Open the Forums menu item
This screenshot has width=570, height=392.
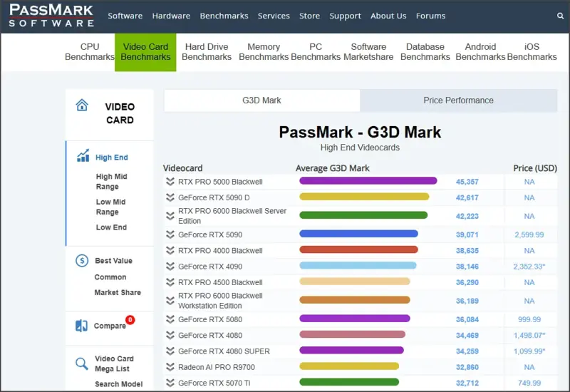point(430,16)
